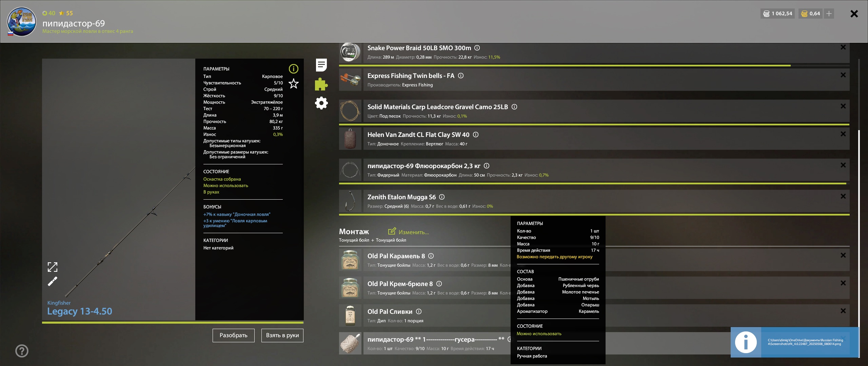The image size is (868, 366).
Task: Open the puzzle-piece rig components icon
Action: (x=321, y=84)
